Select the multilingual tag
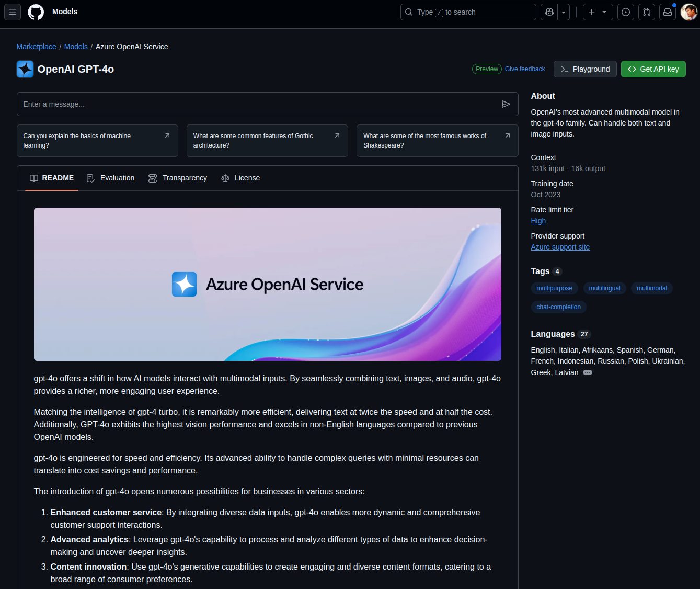 (x=604, y=288)
